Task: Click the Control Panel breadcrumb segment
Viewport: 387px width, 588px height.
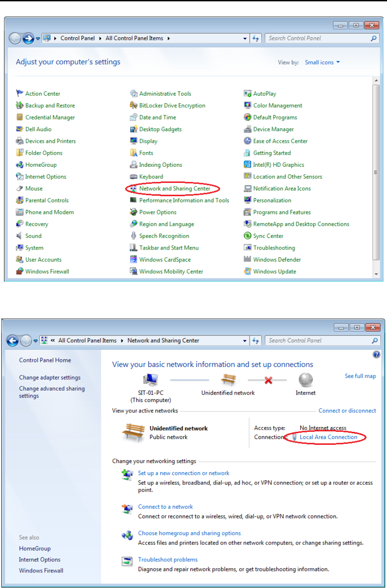Action: 77,38
